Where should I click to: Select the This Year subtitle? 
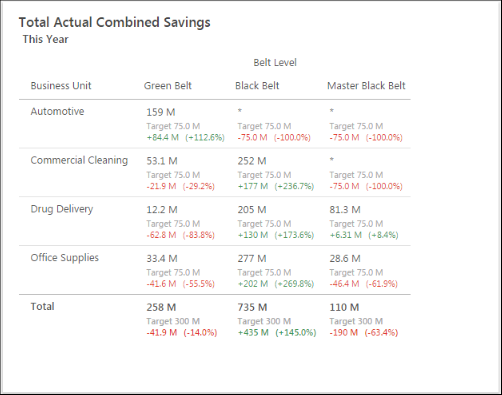[45, 39]
